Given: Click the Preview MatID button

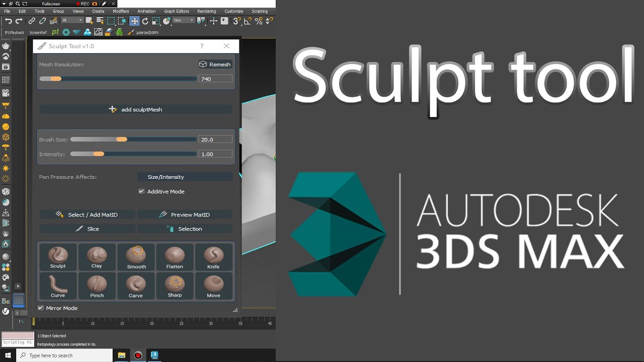Looking at the screenshot, I should 185,215.
